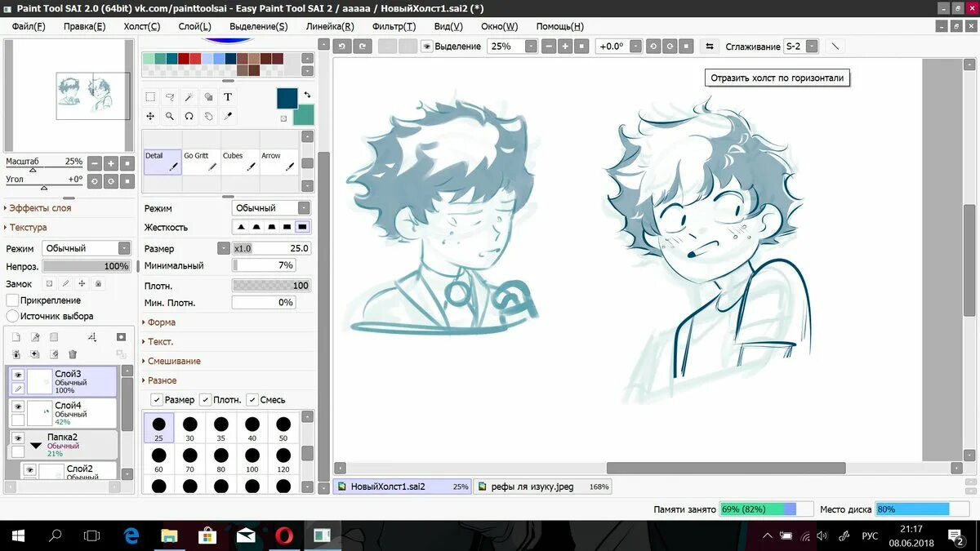Select the Eyedropper color picker tool
Viewport: 980px width, 551px height.
228,117
